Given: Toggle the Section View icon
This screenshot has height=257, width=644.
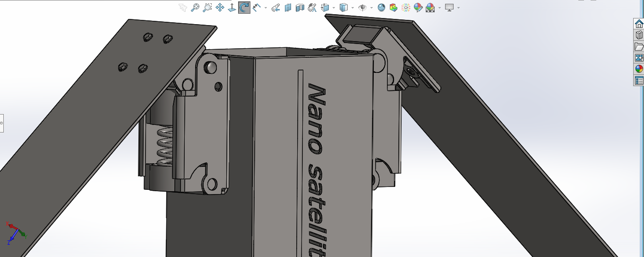Looking at the screenshot, I should (x=288, y=8).
